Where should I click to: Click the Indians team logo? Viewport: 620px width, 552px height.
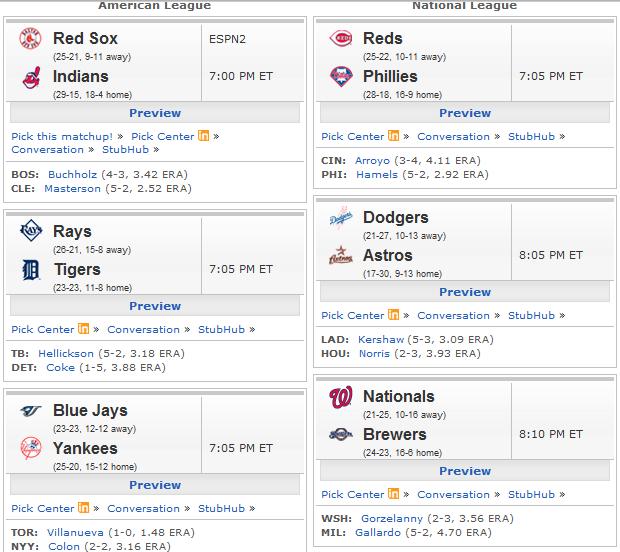(32, 77)
